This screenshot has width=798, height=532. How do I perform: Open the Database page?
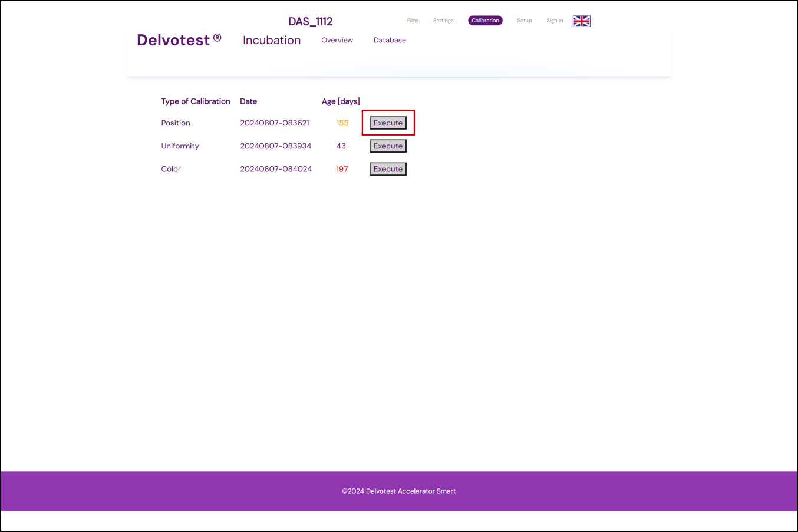390,40
